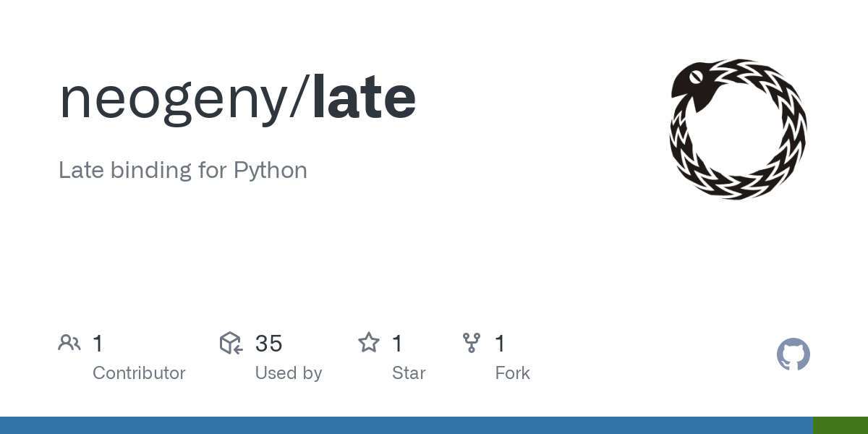This screenshot has width=868, height=434.
Task: Click the slash between neogeny and late
Action: [x=300, y=100]
